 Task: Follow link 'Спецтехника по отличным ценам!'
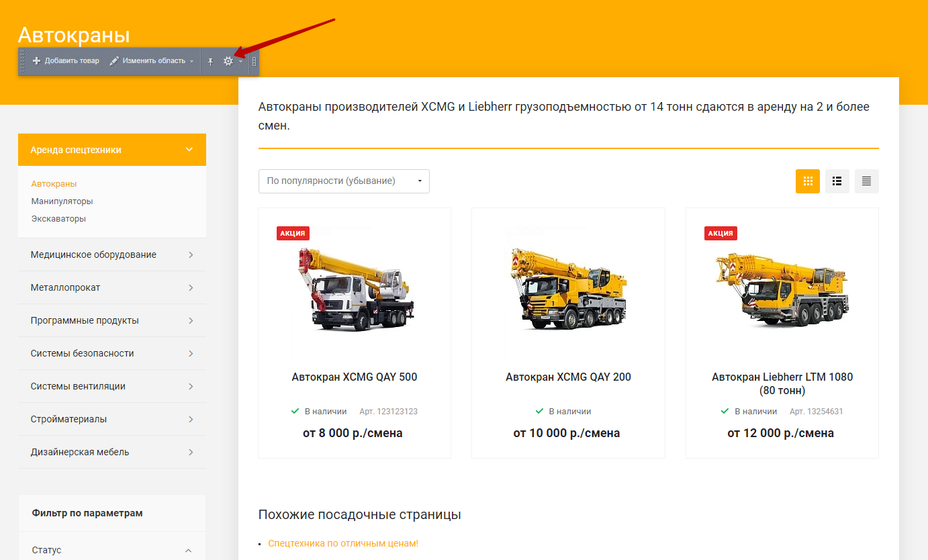point(343,543)
